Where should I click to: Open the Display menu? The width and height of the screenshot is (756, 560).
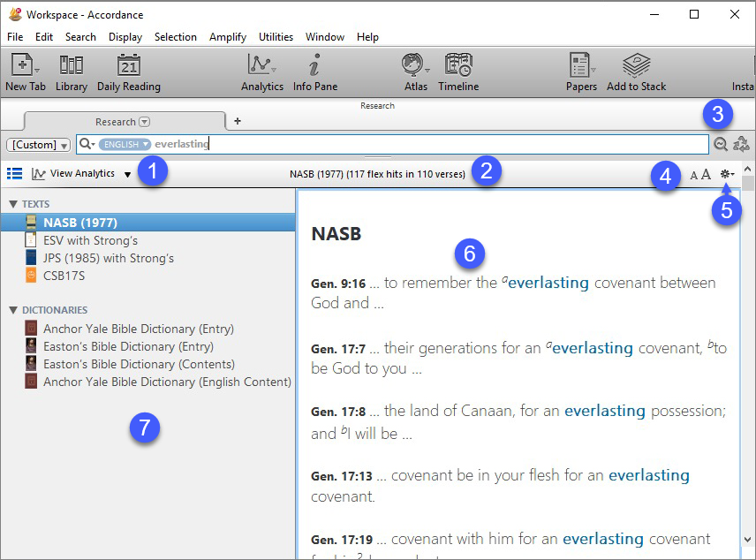tap(125, 37)
